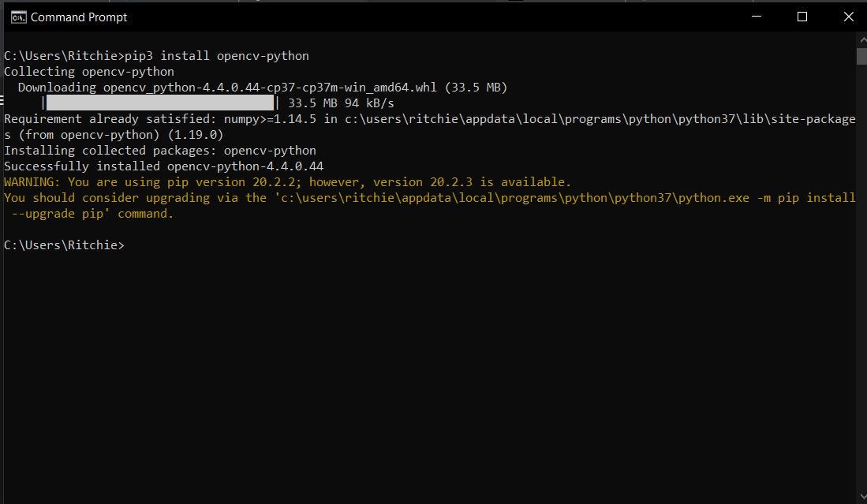This screenshot has width=867, height=504.
Task: Click the Command Prompt title text
Action: (80, 17)
